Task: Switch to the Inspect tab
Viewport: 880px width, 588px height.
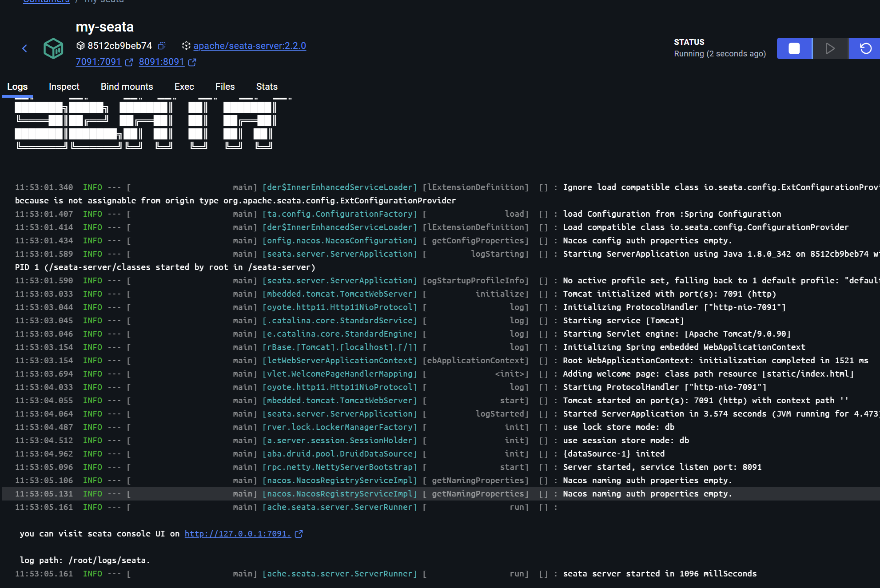Action: tap(64, 87)
